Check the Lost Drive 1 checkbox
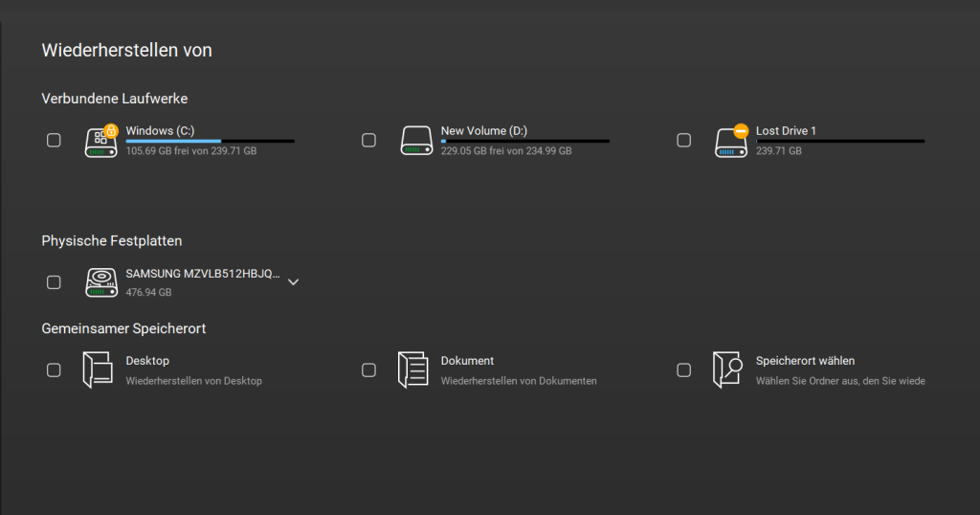 point(683,141)
